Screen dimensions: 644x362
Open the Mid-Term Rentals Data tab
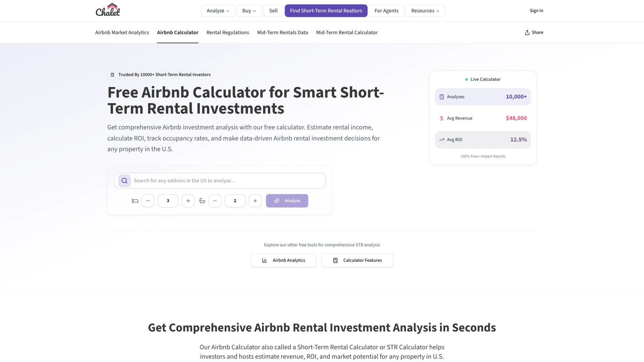[282, 32]
